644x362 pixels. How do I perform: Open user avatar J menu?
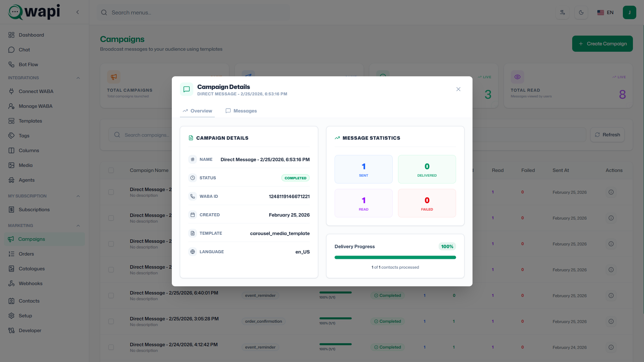pos(629,12)
